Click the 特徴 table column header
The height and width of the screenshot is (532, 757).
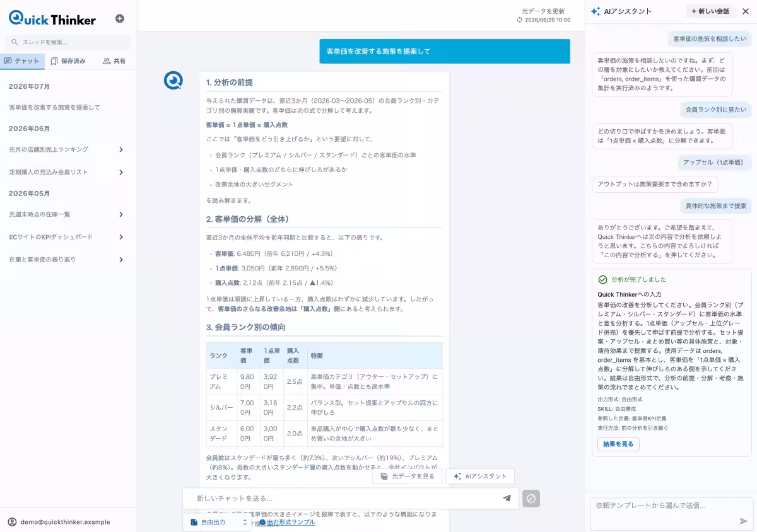(x=375, y=356)
